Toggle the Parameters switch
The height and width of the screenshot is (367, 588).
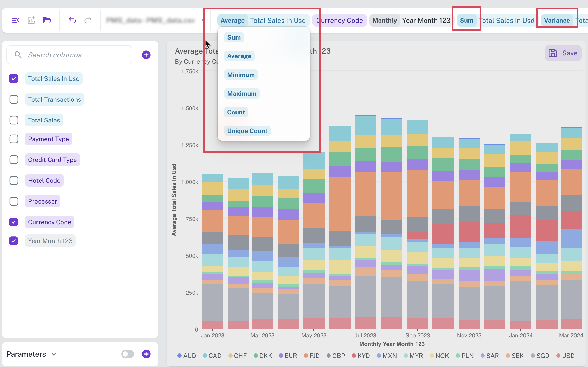click(x=128, y=354)
